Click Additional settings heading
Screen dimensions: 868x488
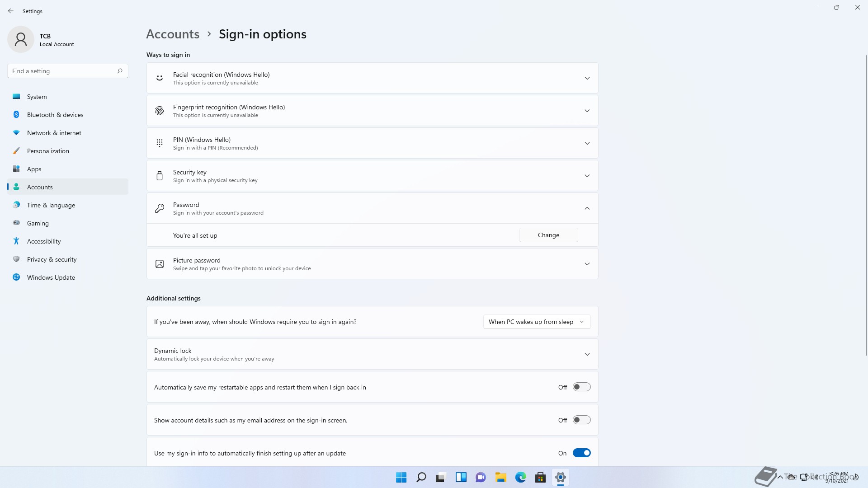point(174,298)
